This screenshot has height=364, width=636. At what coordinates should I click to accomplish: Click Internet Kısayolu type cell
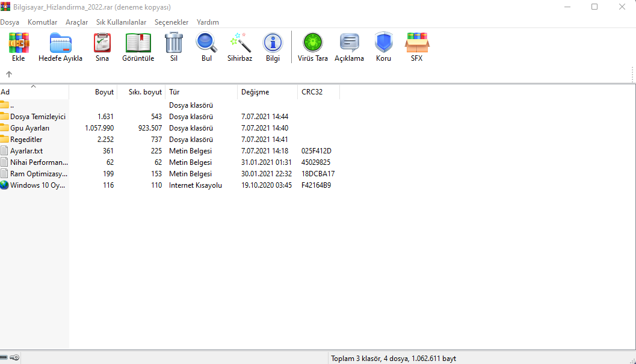pyautogui.click(x=196, y=185)
